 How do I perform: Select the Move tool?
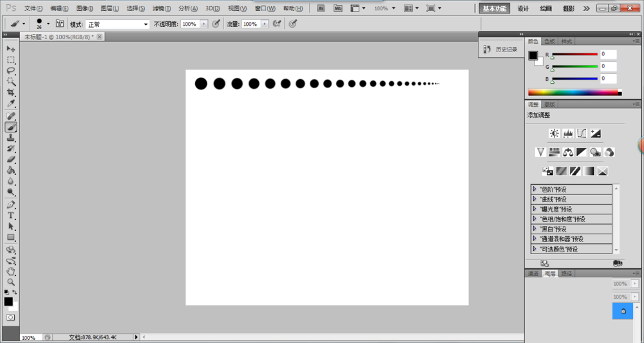pos(11,49)
